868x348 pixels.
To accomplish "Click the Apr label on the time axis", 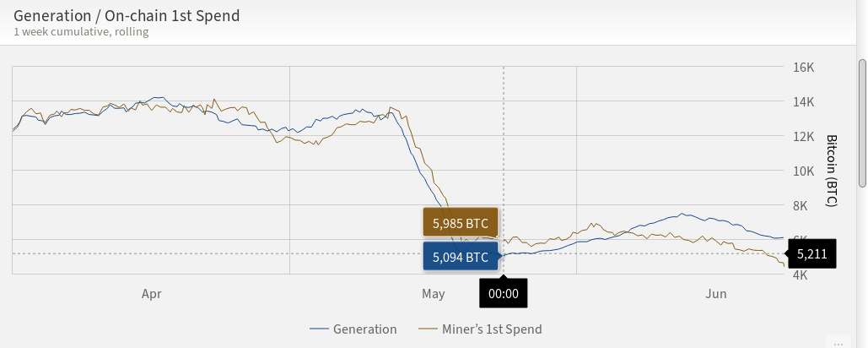I will pyautogui.click(x=152, y=294).
